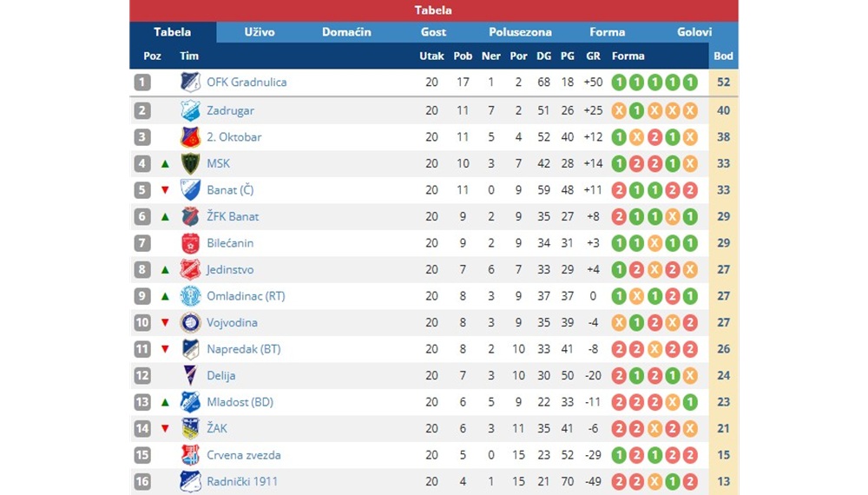Image resolution: width=868 pixels, height=495 pixels.
Task: Open the Domaćin tab
Action: [x=346, y=32]
